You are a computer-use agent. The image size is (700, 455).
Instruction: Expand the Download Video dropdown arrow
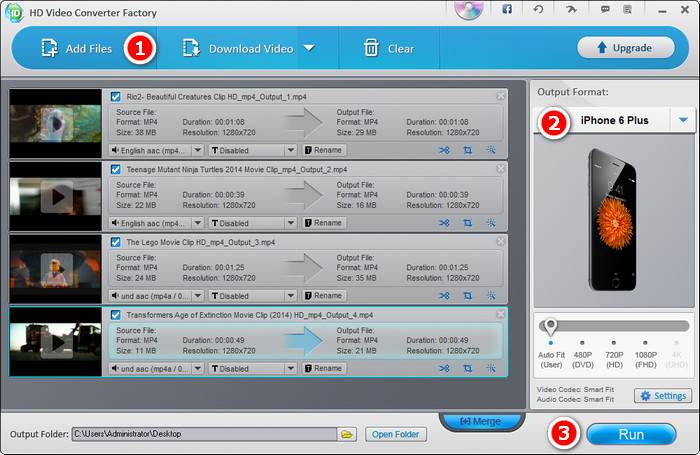coord(309,48)
